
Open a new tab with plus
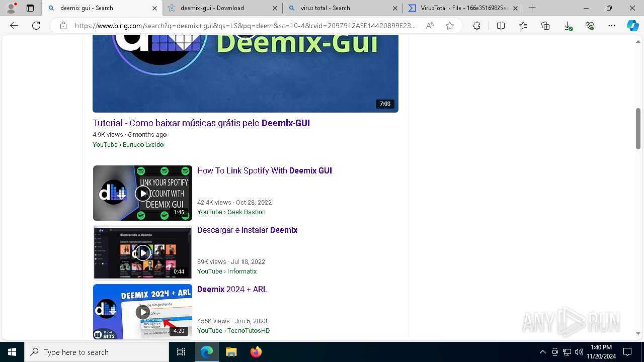click(x=532, y=8)
